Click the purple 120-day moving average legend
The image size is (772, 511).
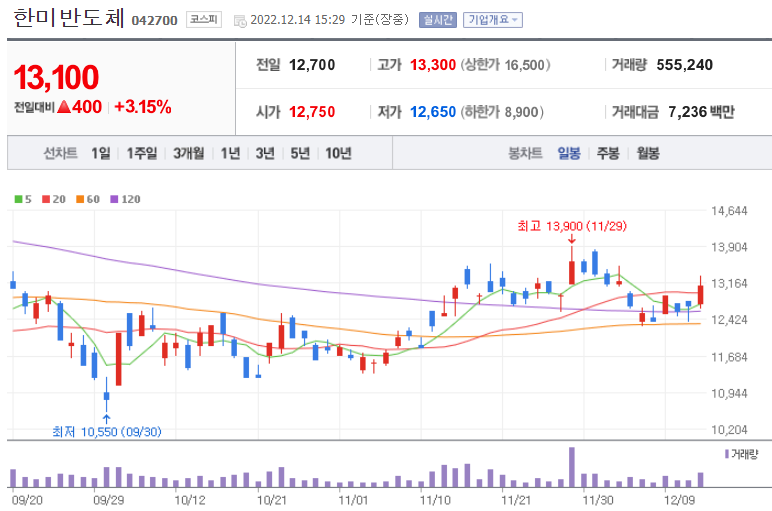(125, 199)
